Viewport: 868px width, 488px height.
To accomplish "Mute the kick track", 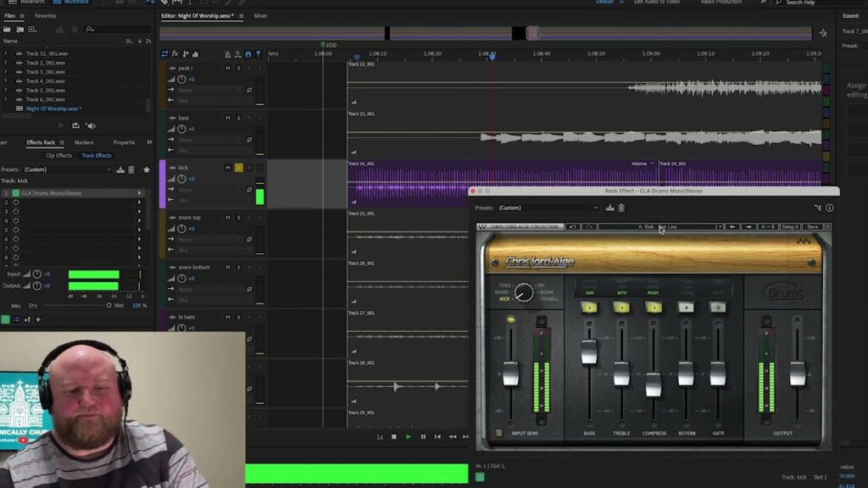I will pyautogui.click(x=227, y=167).
